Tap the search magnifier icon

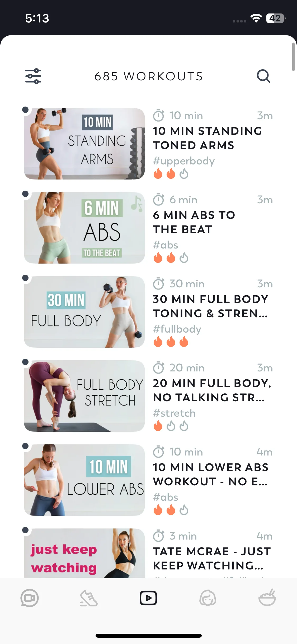263,76
